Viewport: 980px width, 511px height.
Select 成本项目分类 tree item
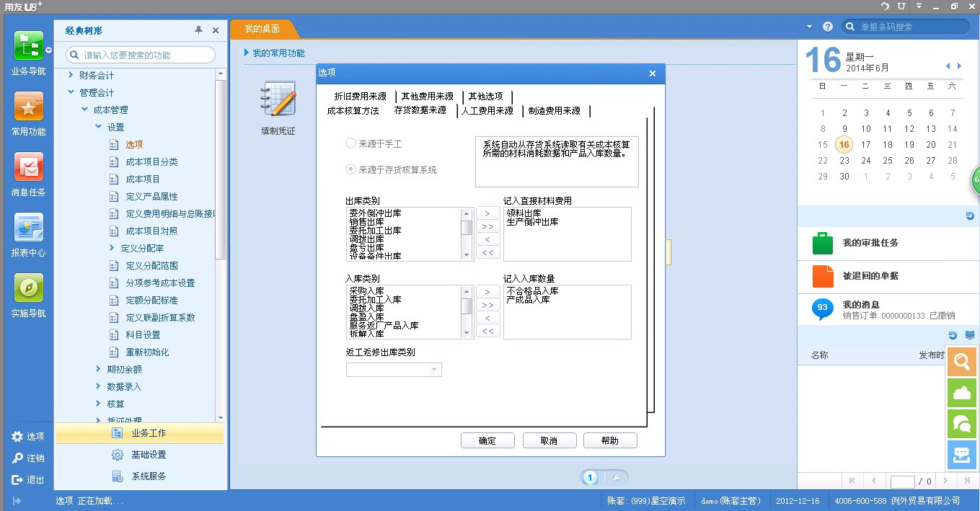(x=151, y=161)
